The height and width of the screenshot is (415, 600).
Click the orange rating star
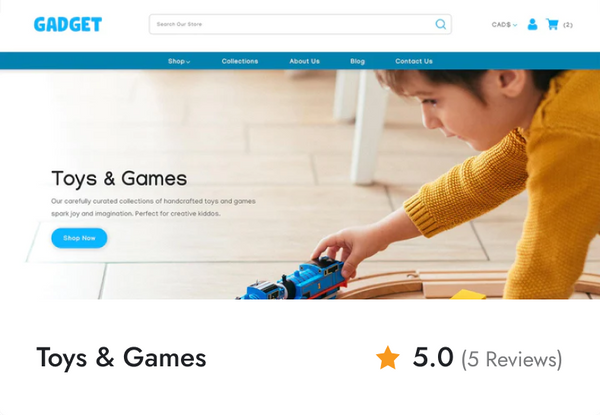coord(388,358)
